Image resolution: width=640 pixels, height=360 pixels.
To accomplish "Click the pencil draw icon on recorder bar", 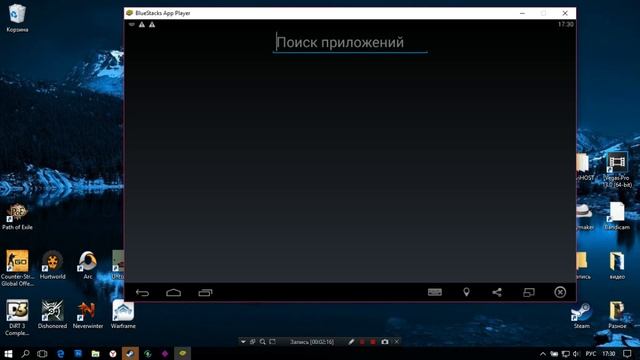I will (351, 342).
